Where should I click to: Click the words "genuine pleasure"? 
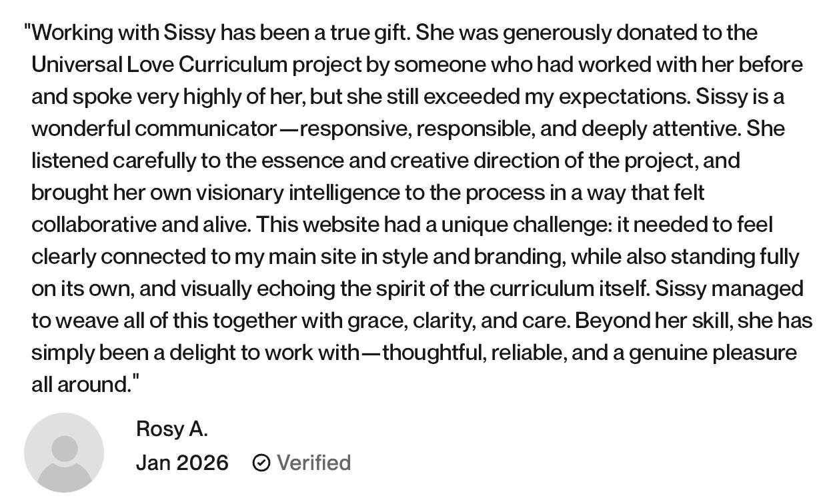click(x=712, y=353)
